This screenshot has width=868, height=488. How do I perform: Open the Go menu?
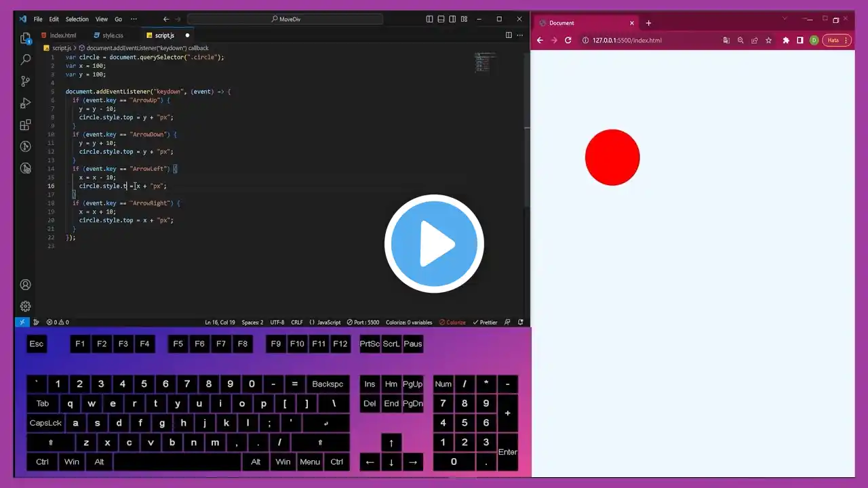pyautogui.click(x=119, y=19)
